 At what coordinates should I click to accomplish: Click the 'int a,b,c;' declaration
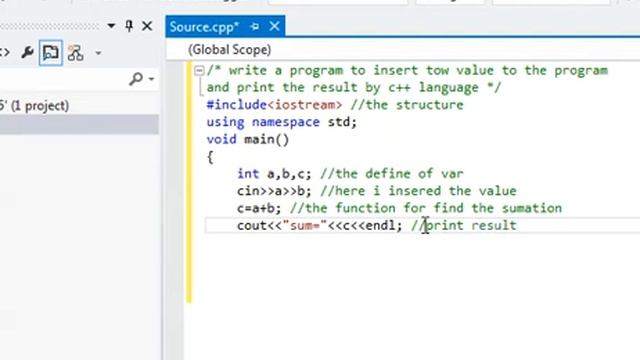(274, 174)
